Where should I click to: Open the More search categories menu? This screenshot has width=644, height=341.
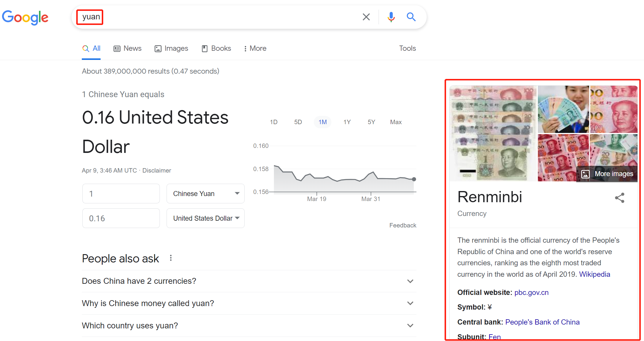255,48
